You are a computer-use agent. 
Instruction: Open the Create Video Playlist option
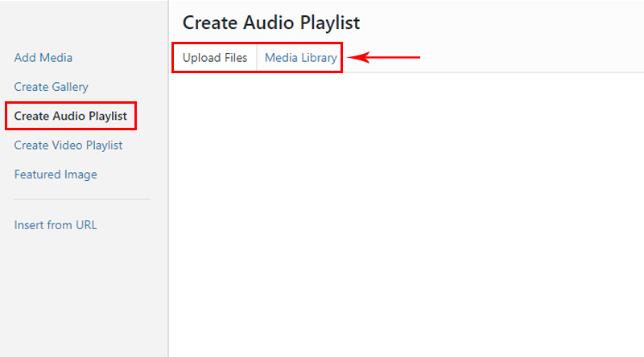tap(68, 145)
